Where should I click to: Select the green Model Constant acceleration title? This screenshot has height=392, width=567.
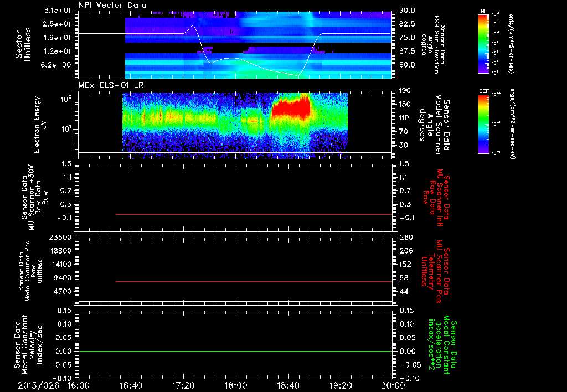pos(443,345)
